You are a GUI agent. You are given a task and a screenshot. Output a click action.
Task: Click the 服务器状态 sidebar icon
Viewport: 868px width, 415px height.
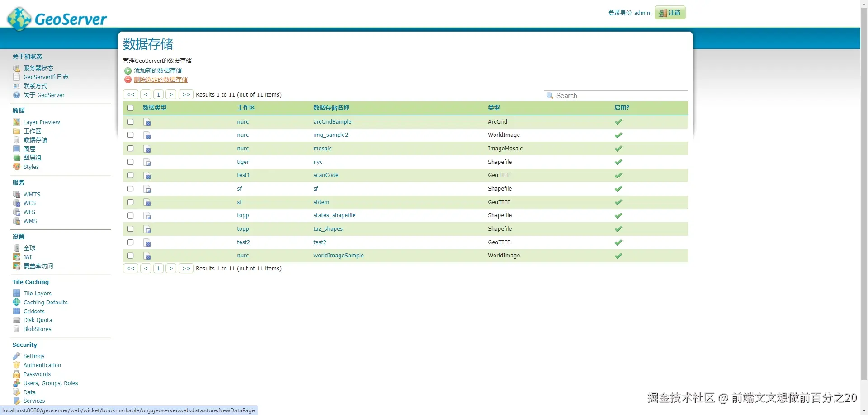[x=17, y=68]
